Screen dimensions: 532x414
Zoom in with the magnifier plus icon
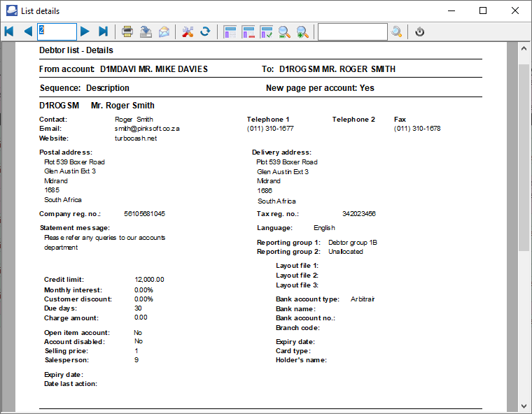click(302, 31)
